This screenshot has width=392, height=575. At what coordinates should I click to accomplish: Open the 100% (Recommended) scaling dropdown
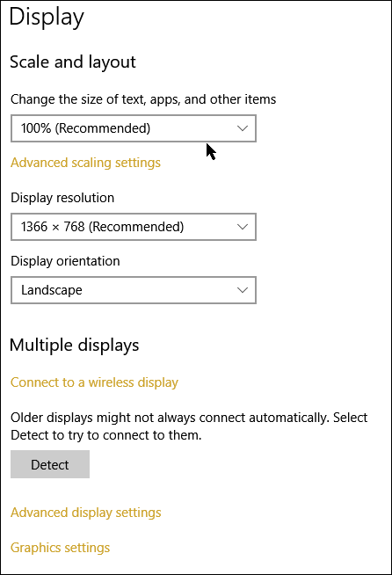[x=133, y=128]
